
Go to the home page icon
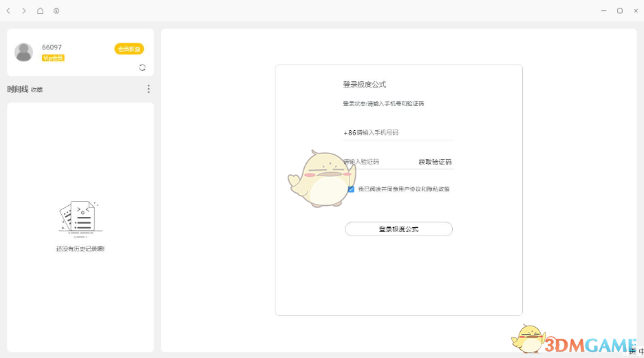(x=40, y=11)
